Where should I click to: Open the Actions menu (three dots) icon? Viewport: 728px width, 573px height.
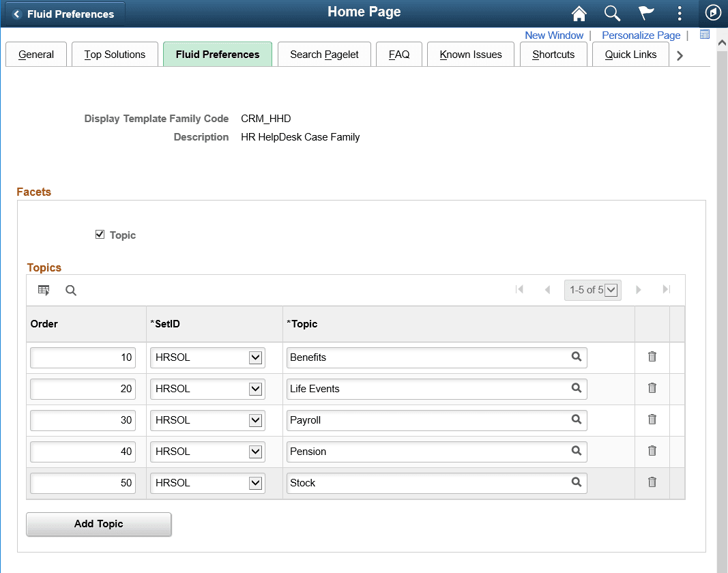[678, 13]
